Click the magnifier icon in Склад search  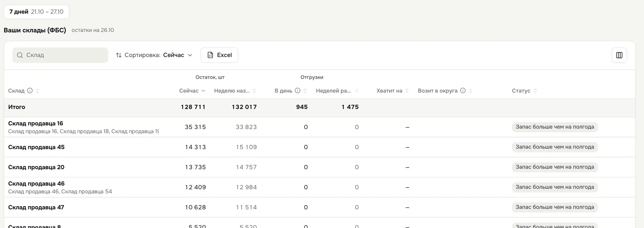[20, 55]
